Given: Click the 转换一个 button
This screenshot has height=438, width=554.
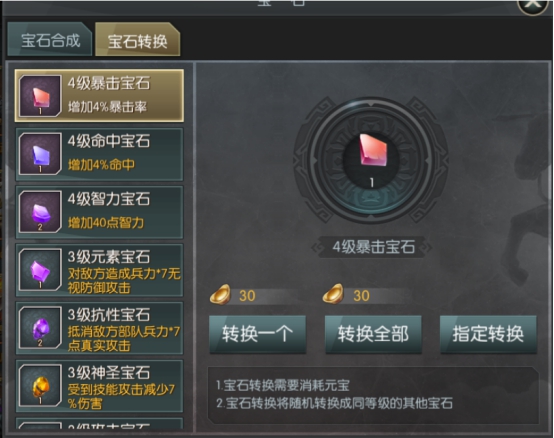Looking at the screenshot, I should tap(258, 334).
